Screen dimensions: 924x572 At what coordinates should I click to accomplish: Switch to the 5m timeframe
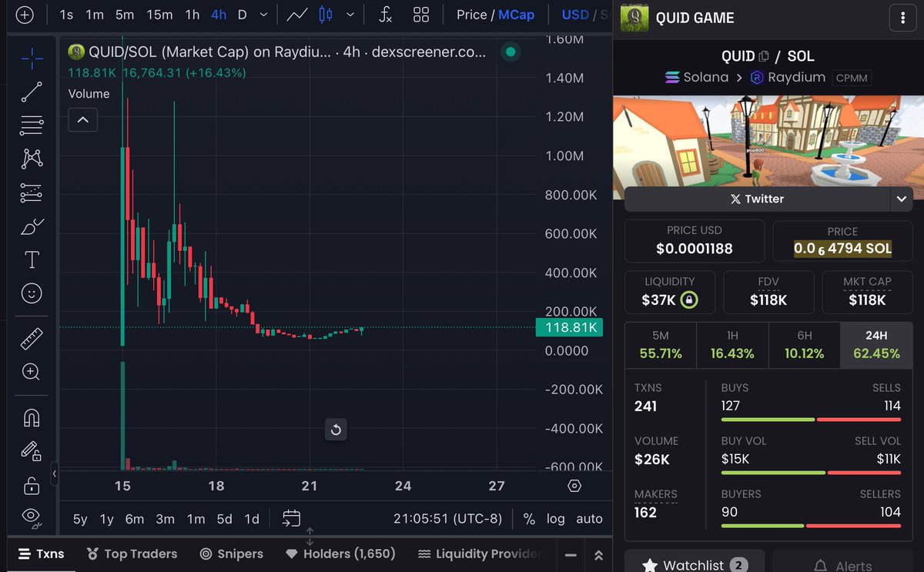(125, 15)
